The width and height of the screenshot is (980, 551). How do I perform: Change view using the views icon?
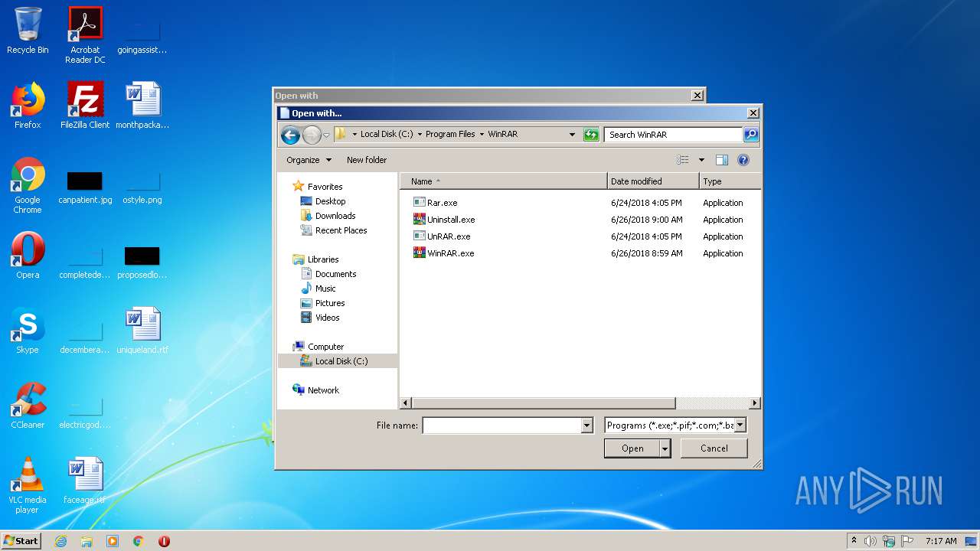coord(683,160)
